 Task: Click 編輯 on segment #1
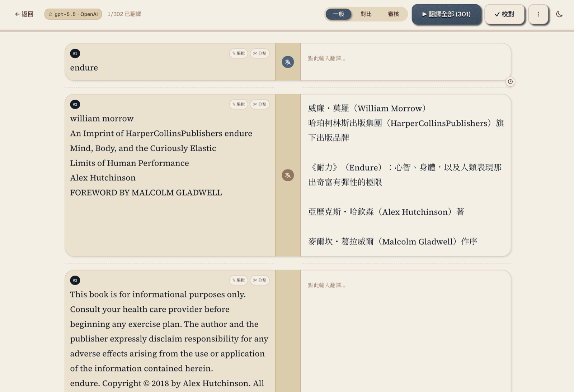point(239,53)
